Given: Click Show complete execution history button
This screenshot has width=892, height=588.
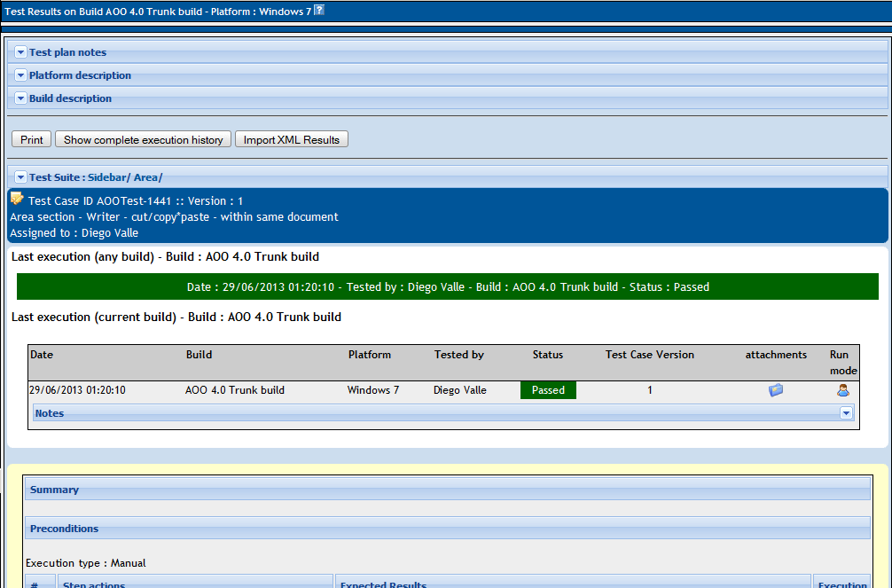Looking at the screenshot, I should [x=144, y=139].
